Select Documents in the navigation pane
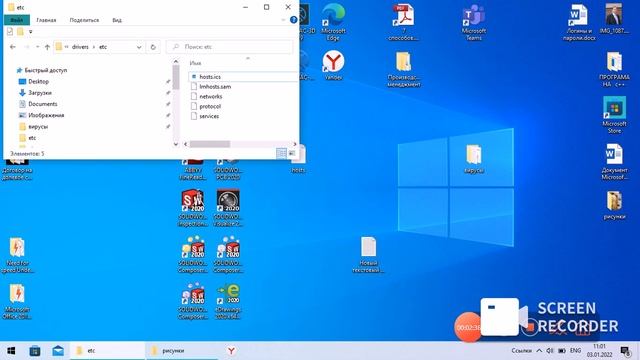Screen dimensions: 640x360 pos(42,104)
